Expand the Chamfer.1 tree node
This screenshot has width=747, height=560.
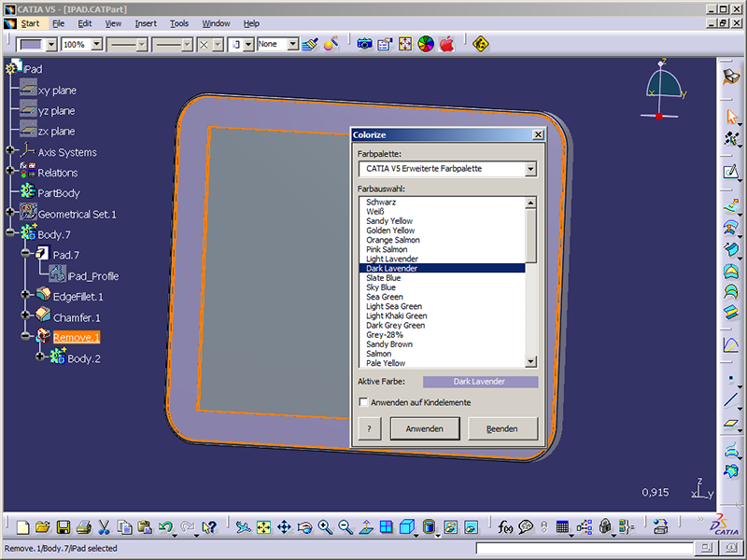click(25, 315)
